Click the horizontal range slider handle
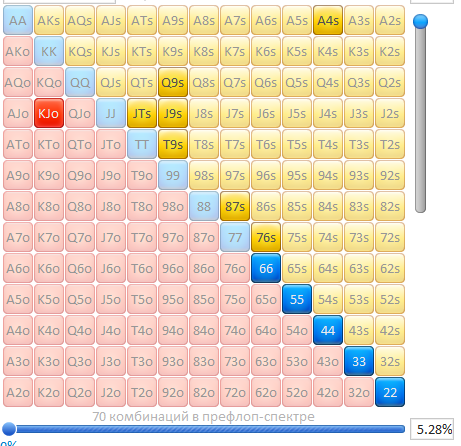 point(9,429)
